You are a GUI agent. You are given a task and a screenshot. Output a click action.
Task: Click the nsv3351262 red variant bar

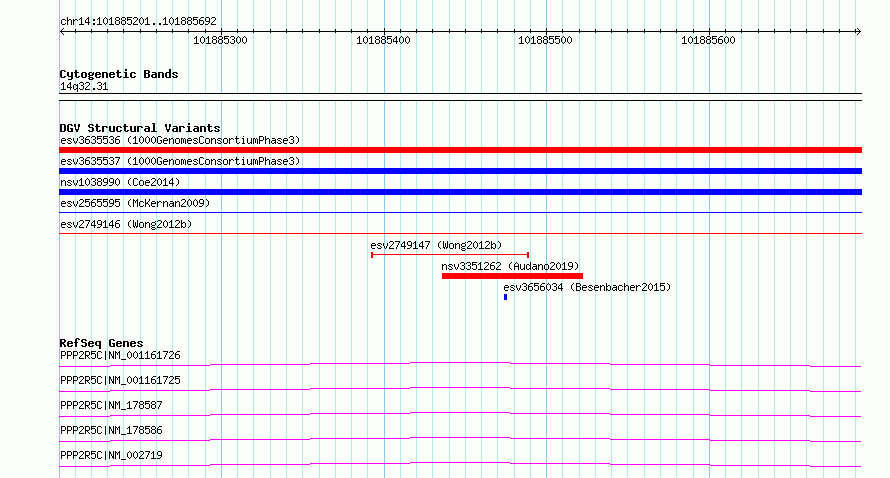point(512,276)
